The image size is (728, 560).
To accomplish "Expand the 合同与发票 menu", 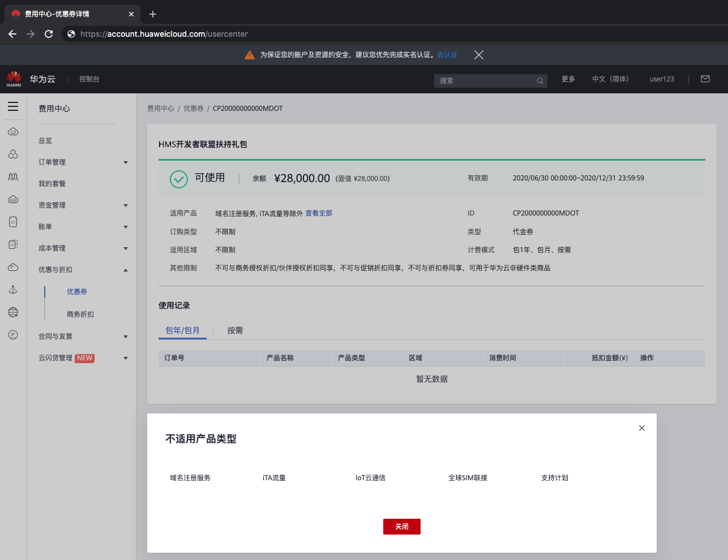I will click(126, 337).
